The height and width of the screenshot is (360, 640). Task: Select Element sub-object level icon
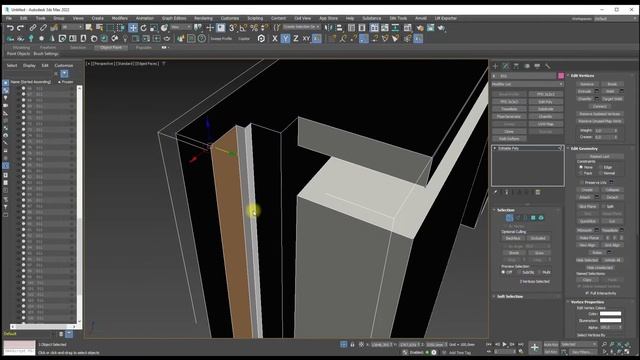(x=541, y=218)
